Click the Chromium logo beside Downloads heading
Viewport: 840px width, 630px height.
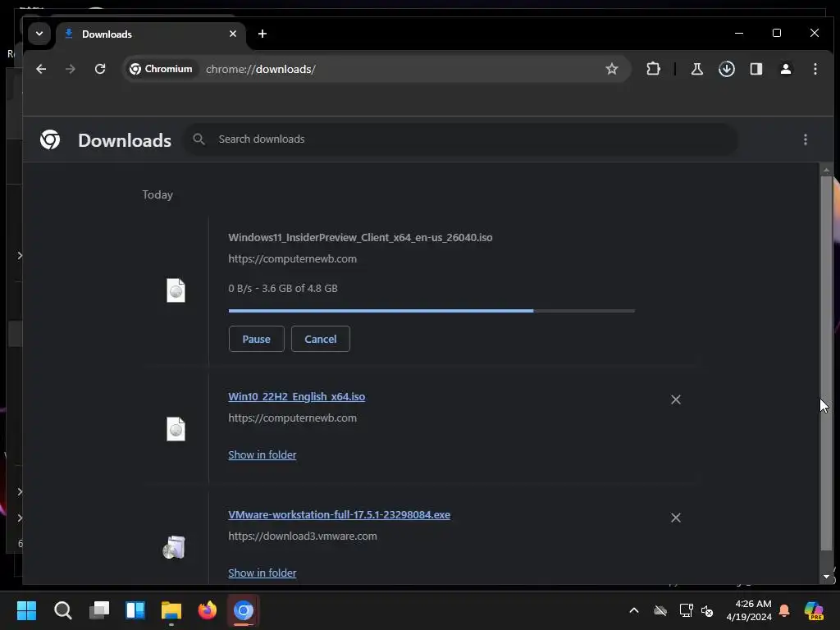pyautogui.click(x=50, y=139)
